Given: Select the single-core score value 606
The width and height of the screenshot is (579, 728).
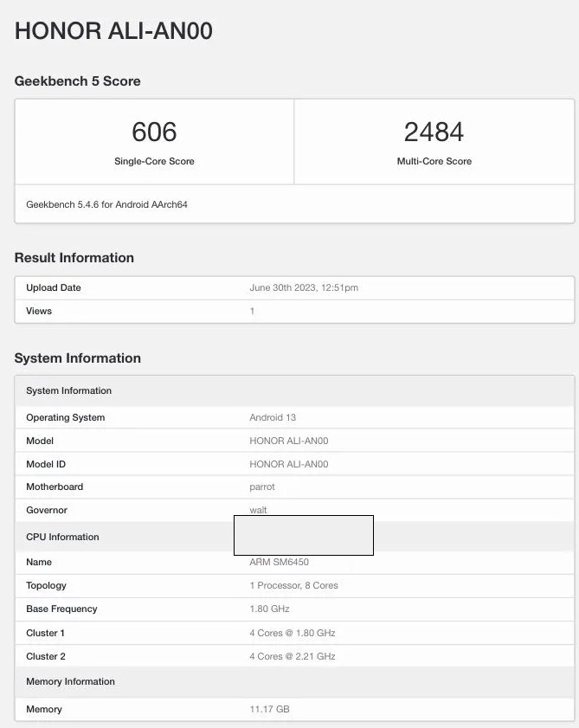Looking at the screenshot, I should (x=154, y=132).
